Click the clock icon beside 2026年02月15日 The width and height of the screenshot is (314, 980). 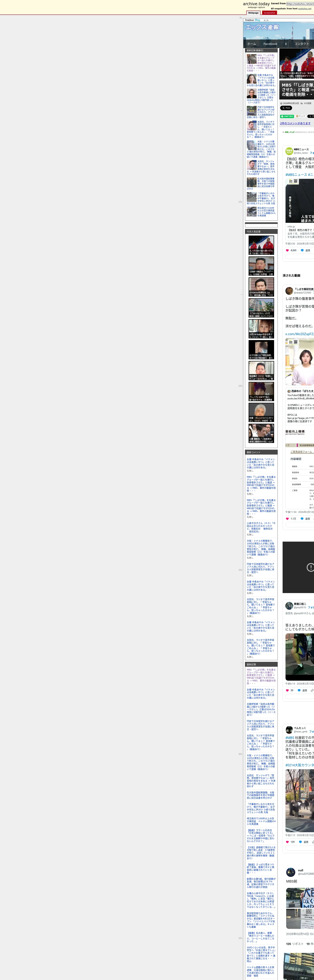pyautogui.click(x=281, y=104)
